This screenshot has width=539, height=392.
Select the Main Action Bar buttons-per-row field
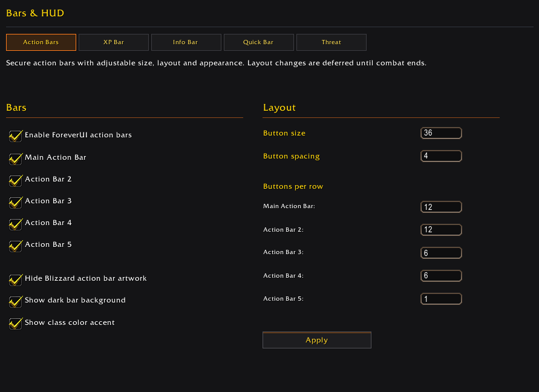click(x=441, y=207)
